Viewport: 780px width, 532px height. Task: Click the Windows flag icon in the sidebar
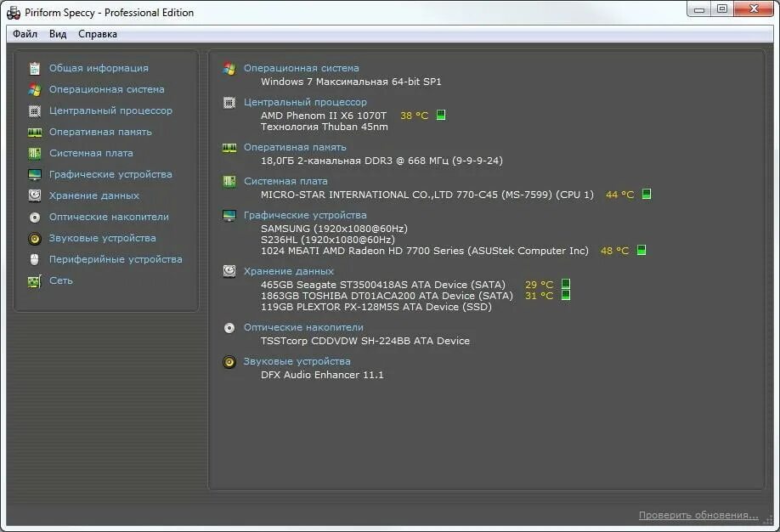[34, 89]
